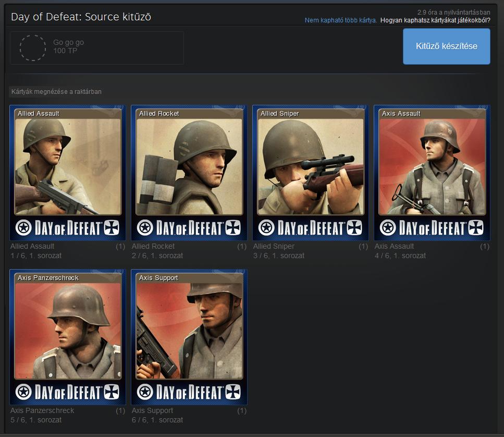Click the Allied Sniper title bar on card

coord(311,114)
